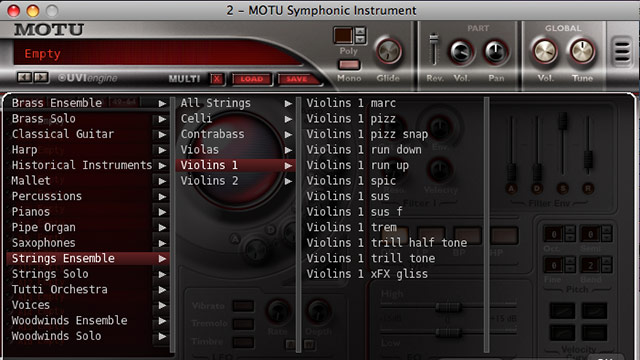Click the Poly voice count stepper
The image size is (640, 360).
coord(360,35)
